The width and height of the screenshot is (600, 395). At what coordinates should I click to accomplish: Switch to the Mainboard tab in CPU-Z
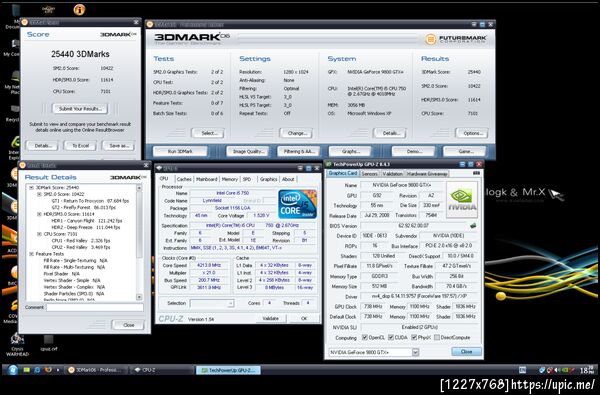click(x=207, y=179)
